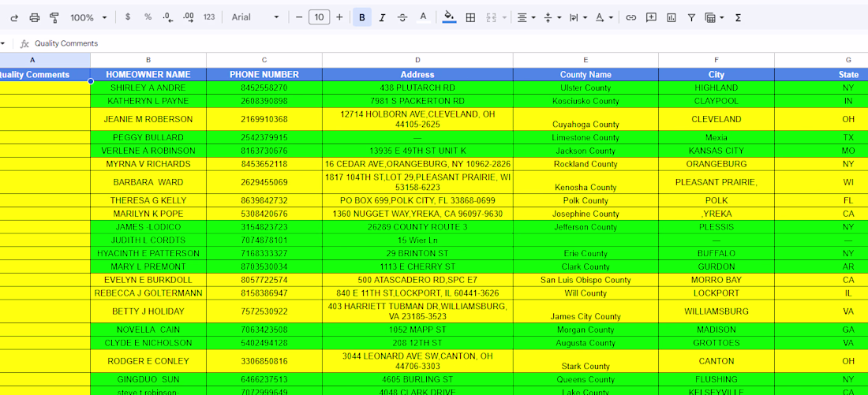
Task: Print the spreadsheet using the printer icon
Action: tap(34, 17)
